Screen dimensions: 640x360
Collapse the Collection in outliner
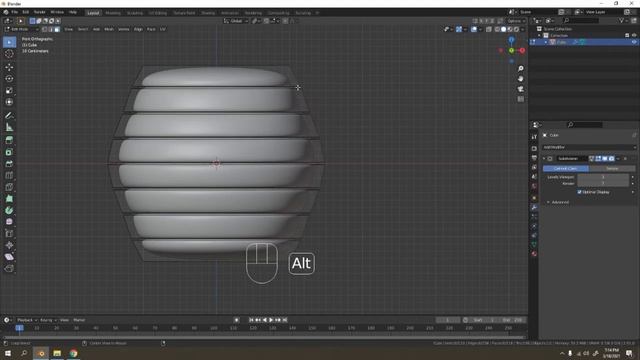pos(539,36)
